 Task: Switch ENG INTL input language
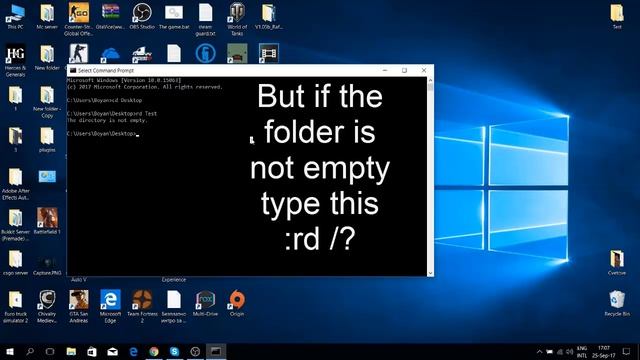582,352
